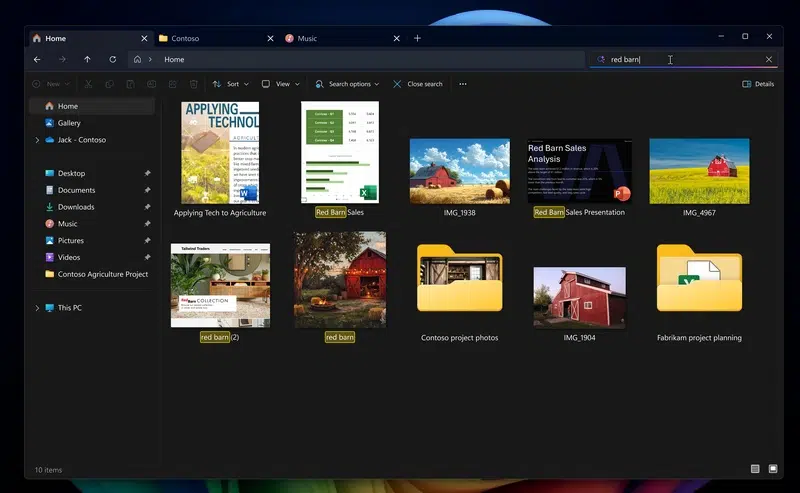Click the Close search button
The height and width of the screenshot is (493, 800).
[x=418, y=84]
